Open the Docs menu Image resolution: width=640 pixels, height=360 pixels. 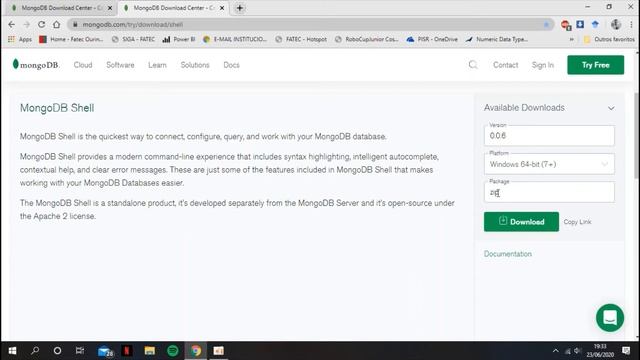(x=231, y=65)
